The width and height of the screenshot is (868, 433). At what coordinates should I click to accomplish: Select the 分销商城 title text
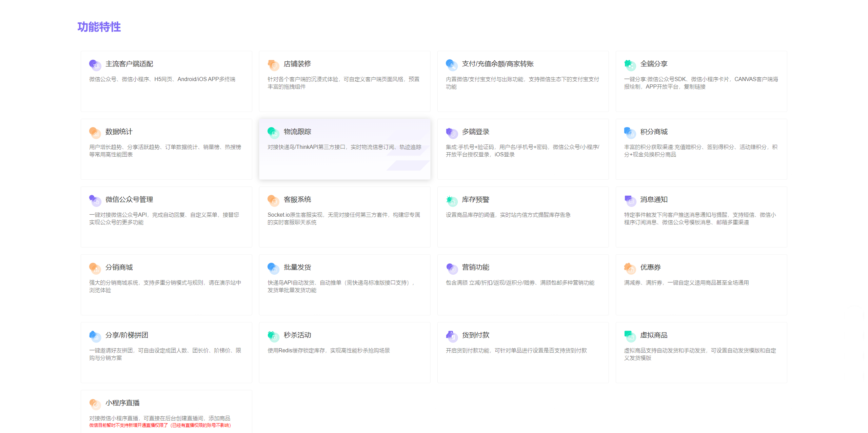click(119, 267)
